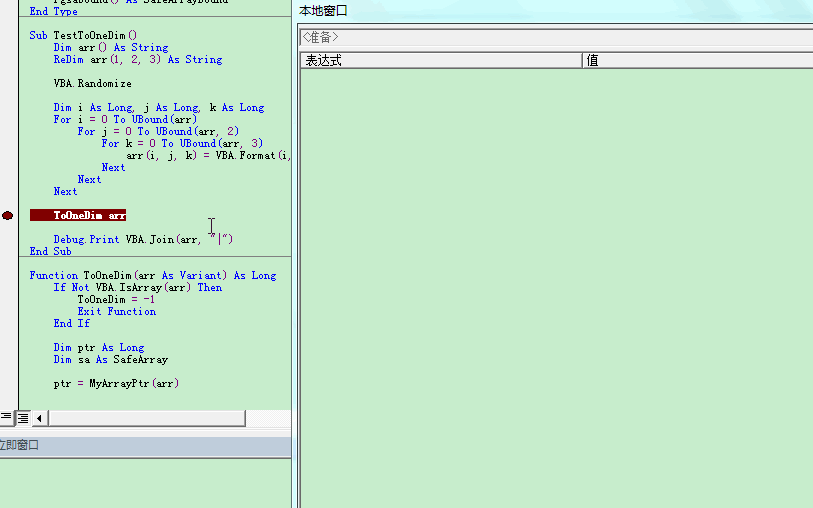
Task: Click 'ptr = MyArrayPtr(arr)' line
Action: tap(116, 383)
